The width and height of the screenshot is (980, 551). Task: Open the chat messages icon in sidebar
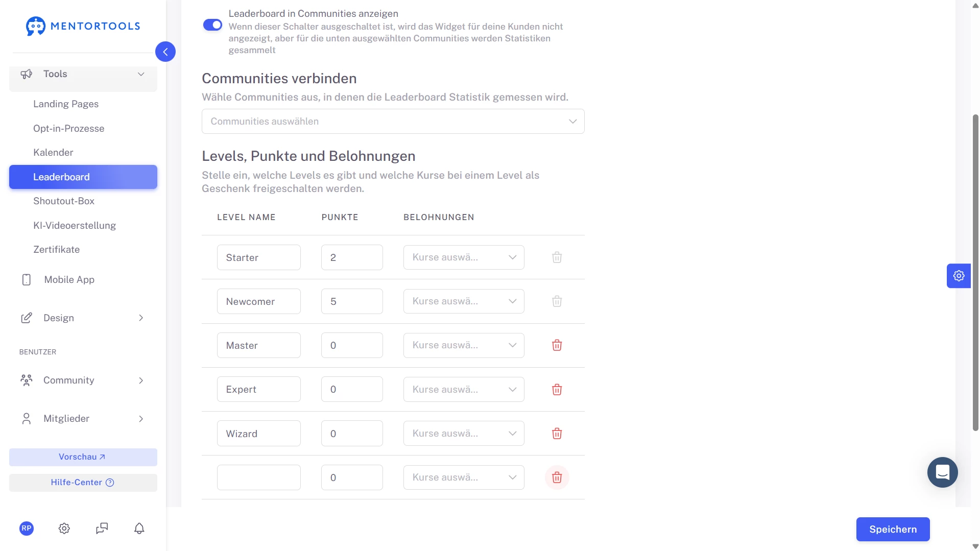(x=102, y=529)
